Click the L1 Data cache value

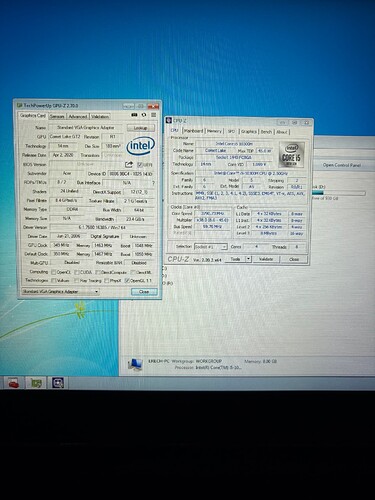pyautogui.click(x=269, y=214)
